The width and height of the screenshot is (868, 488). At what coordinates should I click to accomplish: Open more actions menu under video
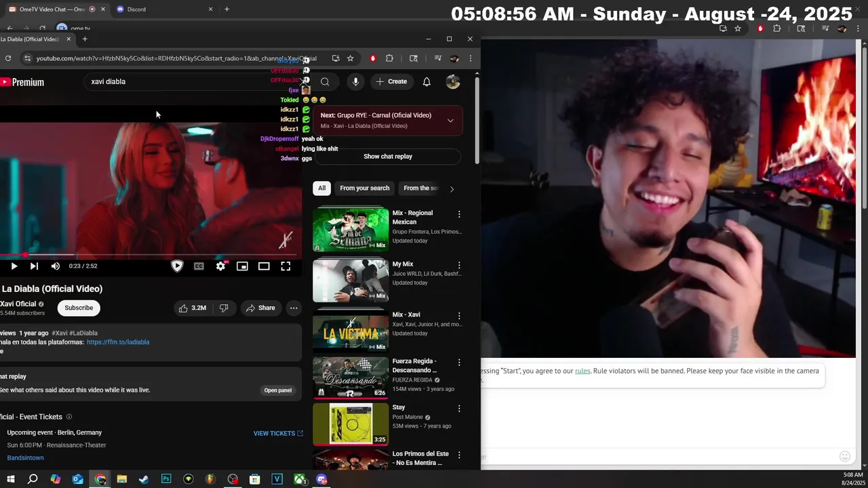click(294, 308)
